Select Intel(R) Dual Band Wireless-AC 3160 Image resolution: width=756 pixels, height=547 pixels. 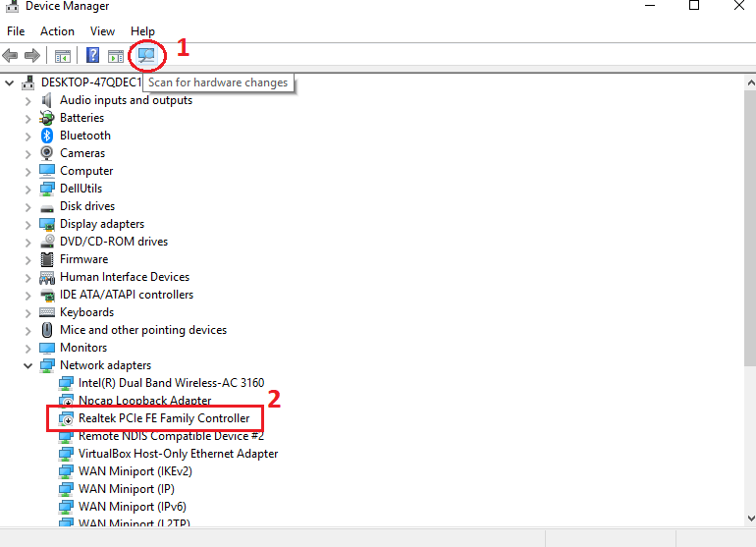171,383
